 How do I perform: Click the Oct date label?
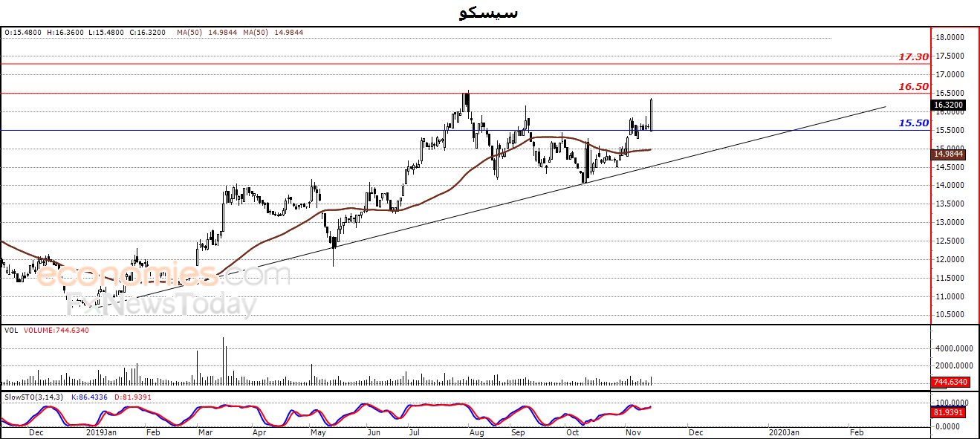tap(572, 432)
